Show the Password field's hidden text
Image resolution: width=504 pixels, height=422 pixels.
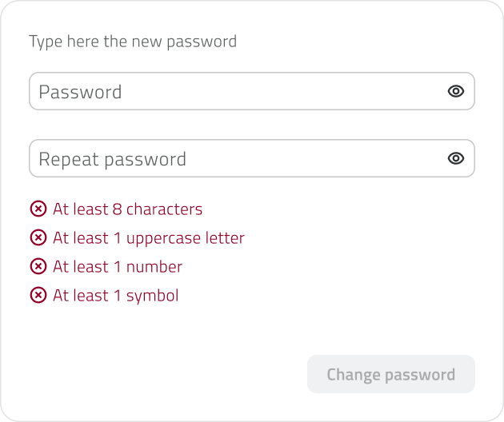[455, 91]
